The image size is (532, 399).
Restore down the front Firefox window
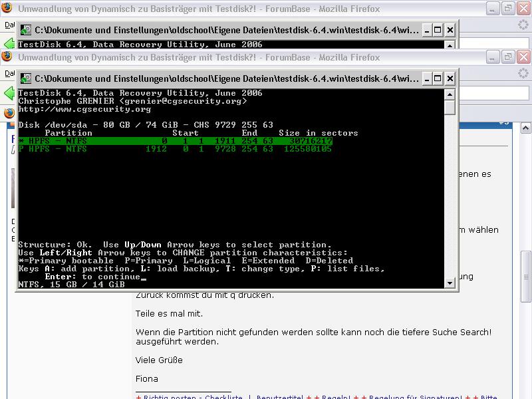point(508,57)
